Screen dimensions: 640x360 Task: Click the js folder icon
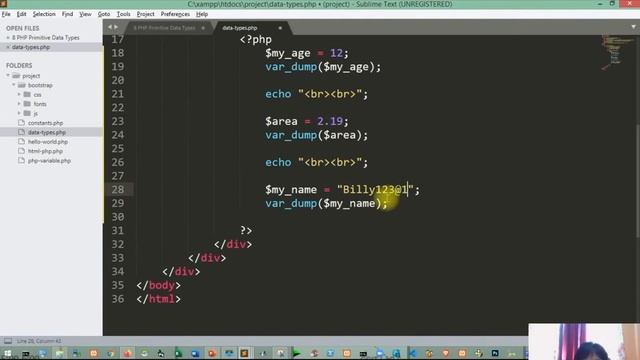point(27,113)
